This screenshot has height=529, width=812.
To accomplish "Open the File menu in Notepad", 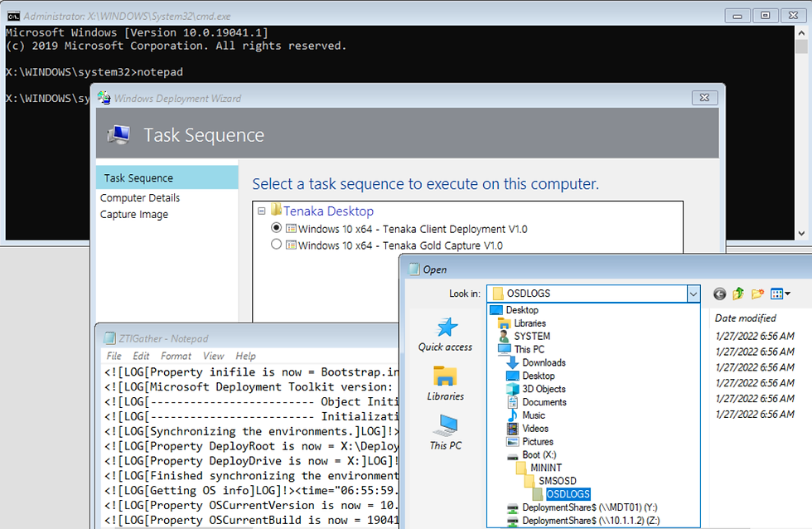I will [x=114, y=356].
